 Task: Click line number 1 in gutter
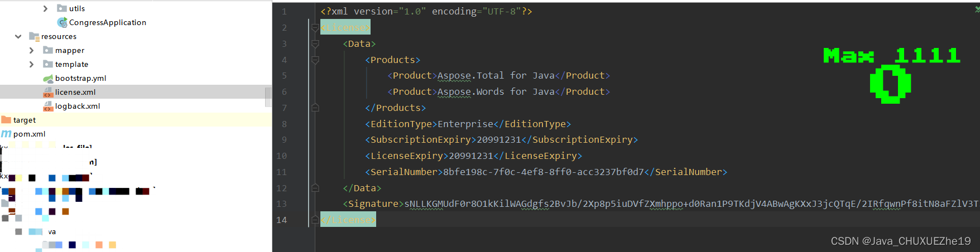click(284, 11)
